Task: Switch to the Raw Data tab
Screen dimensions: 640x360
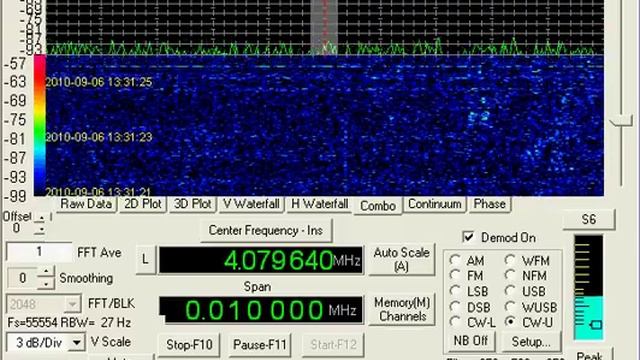Action: tap(86, 204)
